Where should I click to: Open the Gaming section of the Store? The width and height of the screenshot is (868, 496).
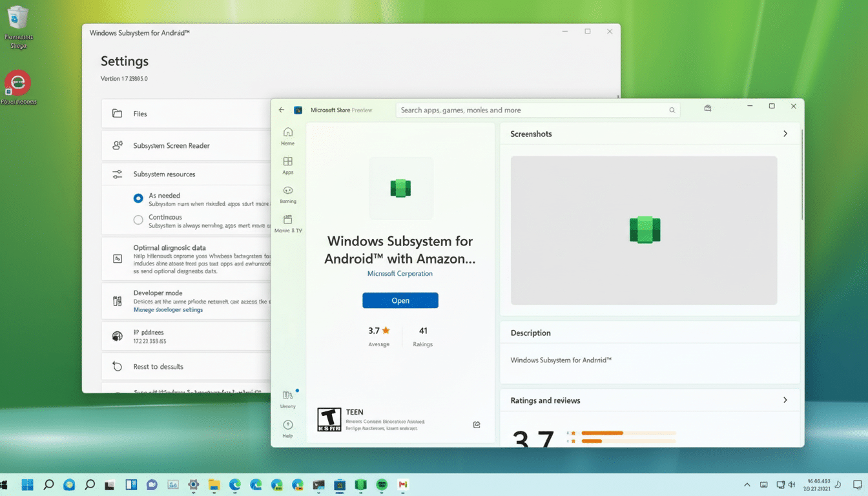[x=287, y=194]
